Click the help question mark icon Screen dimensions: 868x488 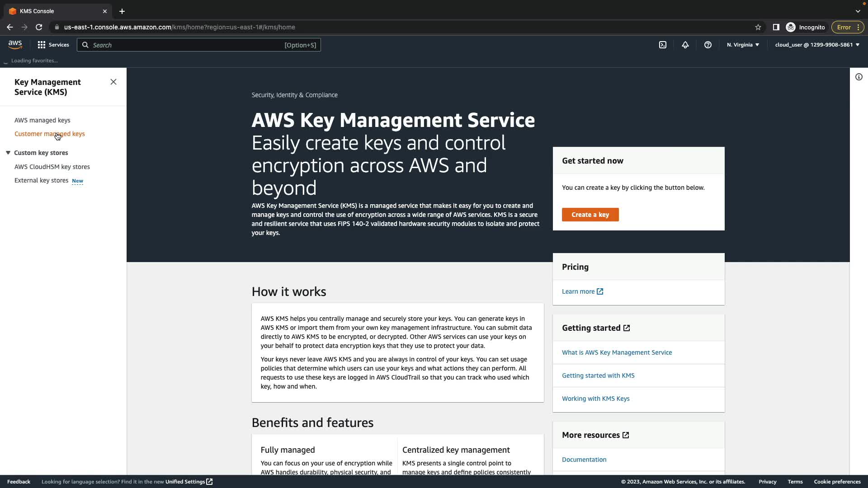[x=708, y=45]
